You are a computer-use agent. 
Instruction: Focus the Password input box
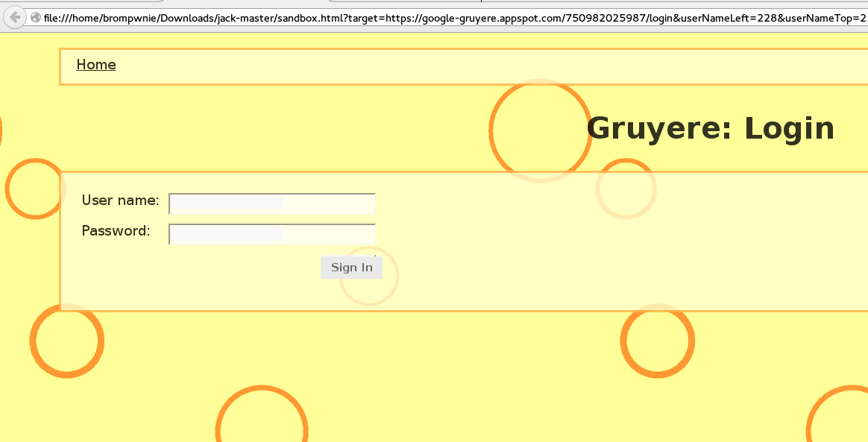tap(272, 234)
